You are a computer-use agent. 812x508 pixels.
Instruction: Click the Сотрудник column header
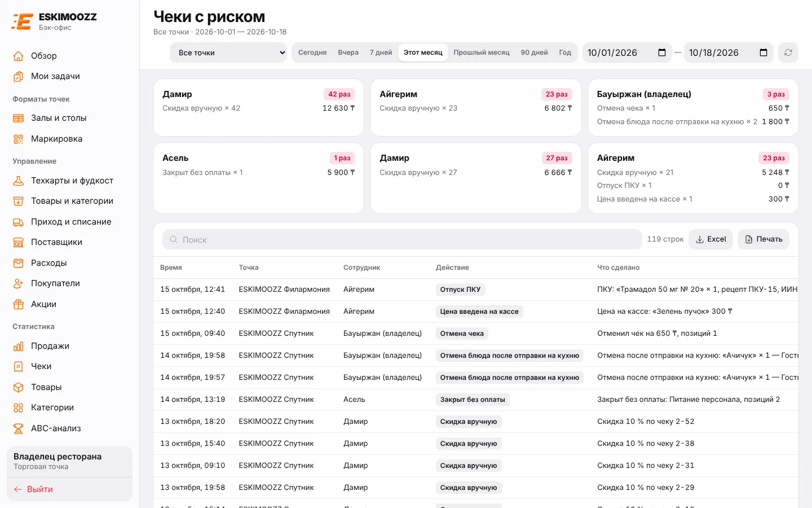361,268
